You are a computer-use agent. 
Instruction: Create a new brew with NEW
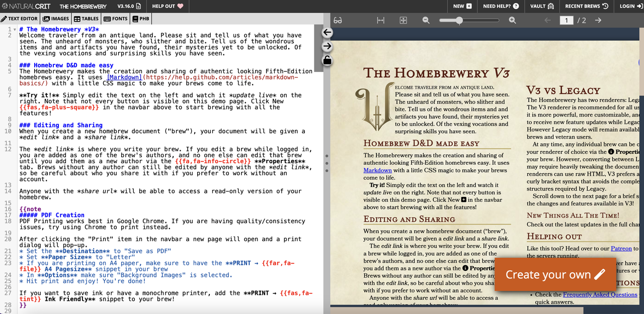pos(462,6)
